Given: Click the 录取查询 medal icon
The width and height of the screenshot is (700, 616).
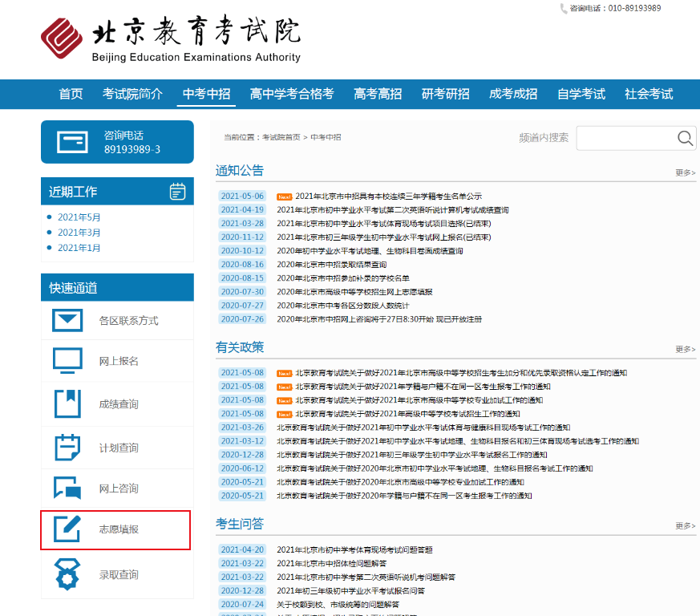Looking at the screenshot, I should (x=67, y=574).
